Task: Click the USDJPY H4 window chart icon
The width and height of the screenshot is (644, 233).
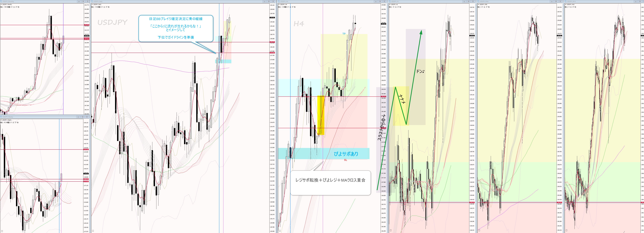Action: [279, 2]
